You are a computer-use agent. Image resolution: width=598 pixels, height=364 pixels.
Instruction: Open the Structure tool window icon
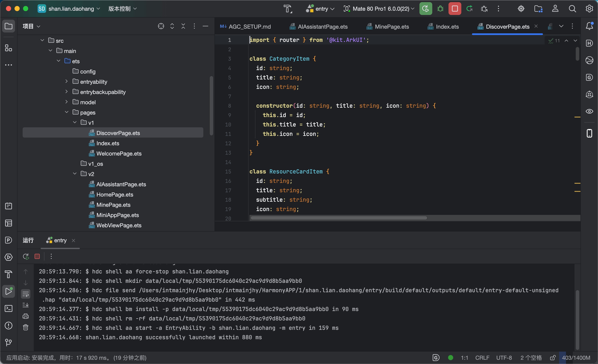(x=9, y=48)
